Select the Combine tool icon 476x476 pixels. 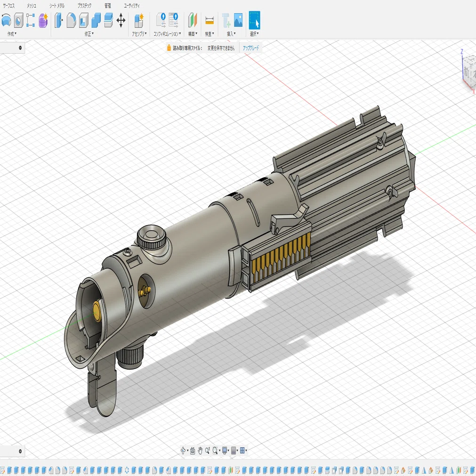(96, 20)
